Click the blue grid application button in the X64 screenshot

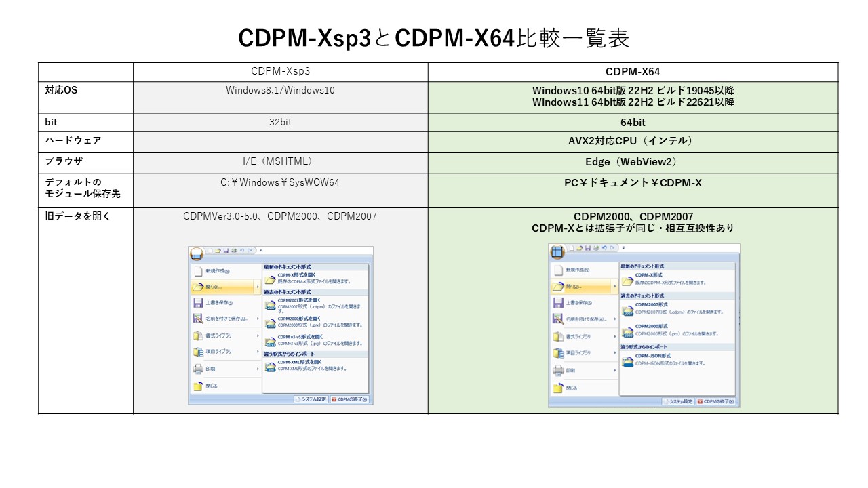point(558,251)
